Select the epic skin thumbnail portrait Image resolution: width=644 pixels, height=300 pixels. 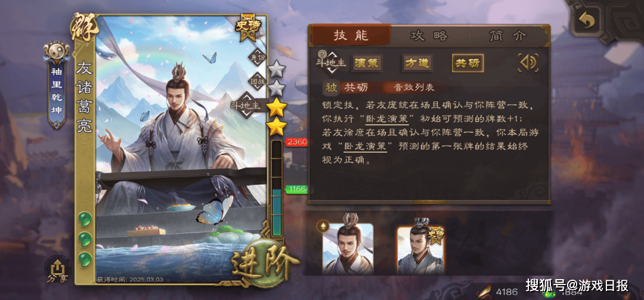[420, 249]
